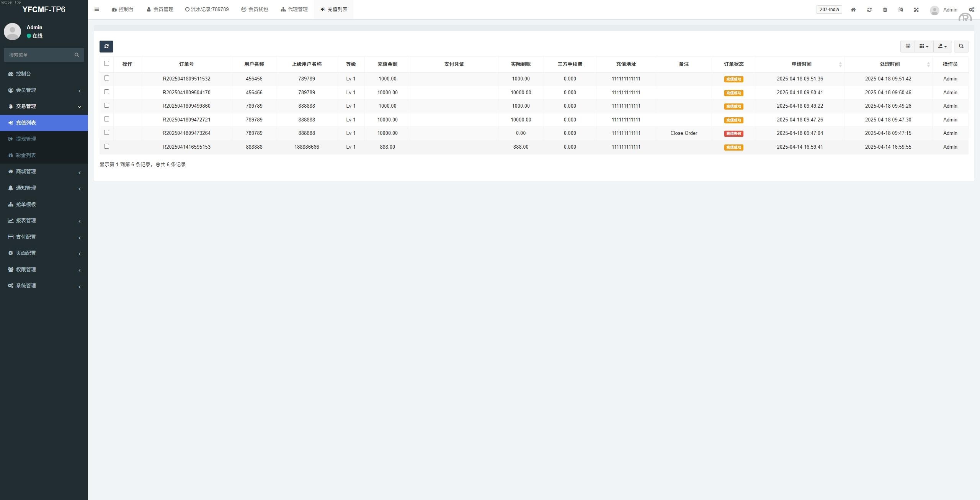Click the dark table refresh button

(106, 46)
